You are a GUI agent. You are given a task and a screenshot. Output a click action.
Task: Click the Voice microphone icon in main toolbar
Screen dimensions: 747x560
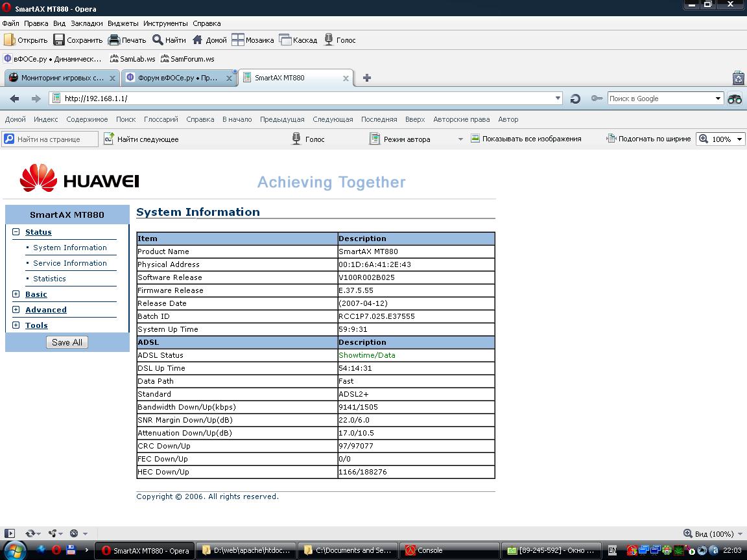pyautogui.click(x=329, y=40)
